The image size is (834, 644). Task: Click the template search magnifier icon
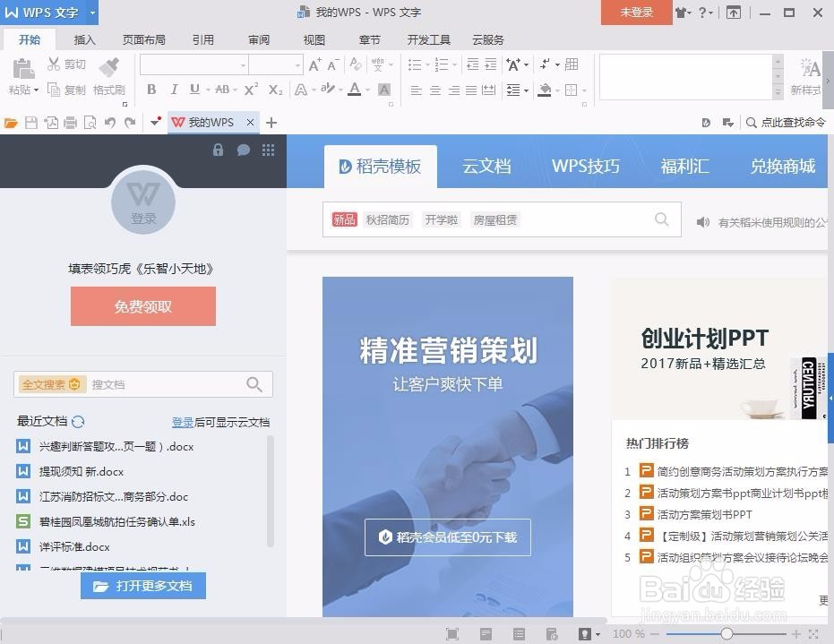click(662, 219)
